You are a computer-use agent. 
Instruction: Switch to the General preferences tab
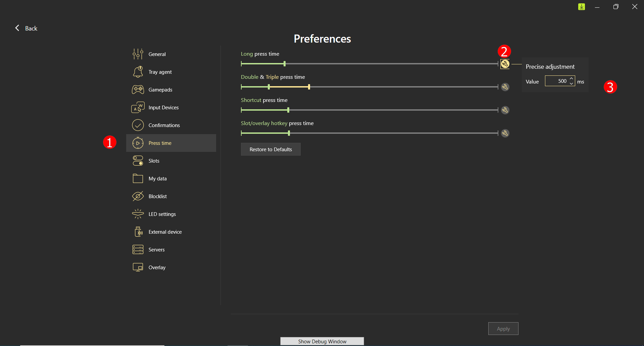point(157,54)
